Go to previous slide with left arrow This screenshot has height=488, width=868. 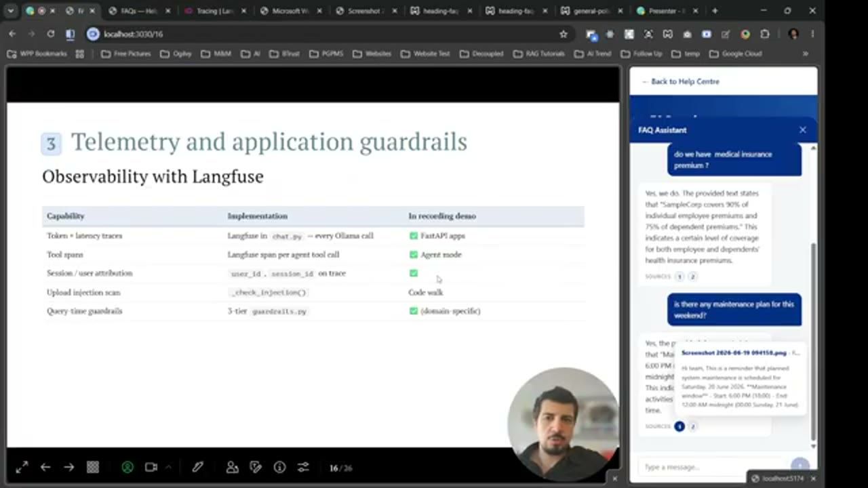click(x=45, y=467)
